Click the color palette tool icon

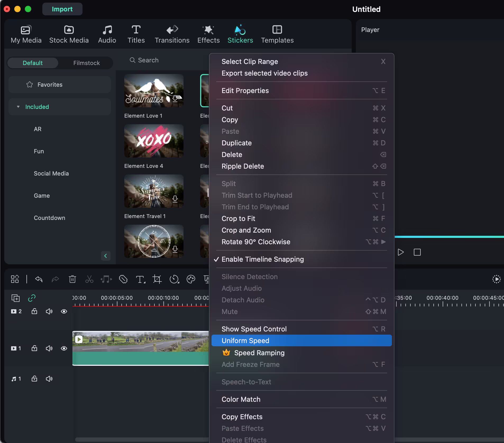click(191, 279)
